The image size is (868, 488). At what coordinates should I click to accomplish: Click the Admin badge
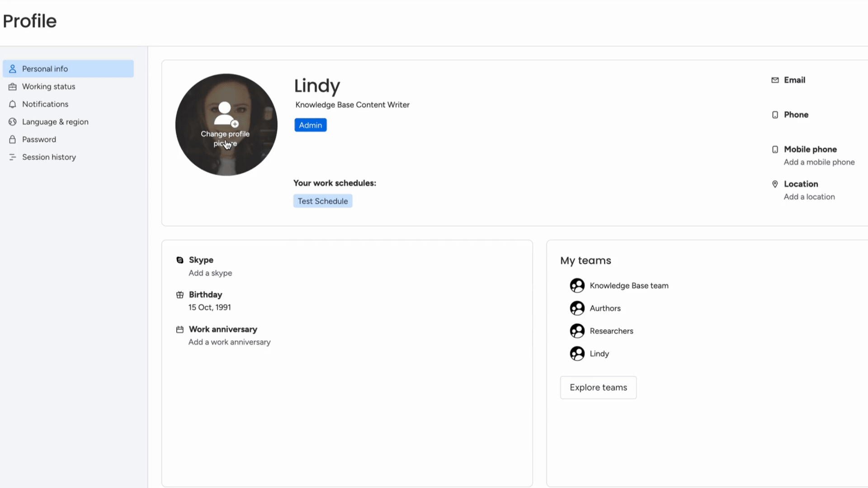[x=310, y=125]
